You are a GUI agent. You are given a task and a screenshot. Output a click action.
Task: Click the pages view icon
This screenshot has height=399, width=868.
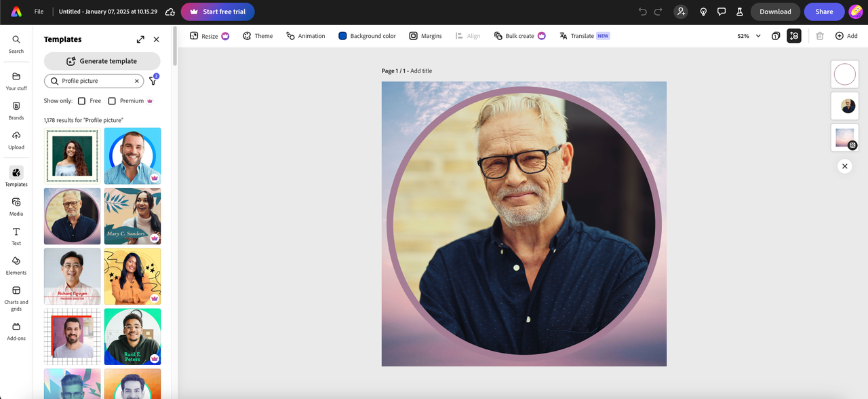(776, 36)
